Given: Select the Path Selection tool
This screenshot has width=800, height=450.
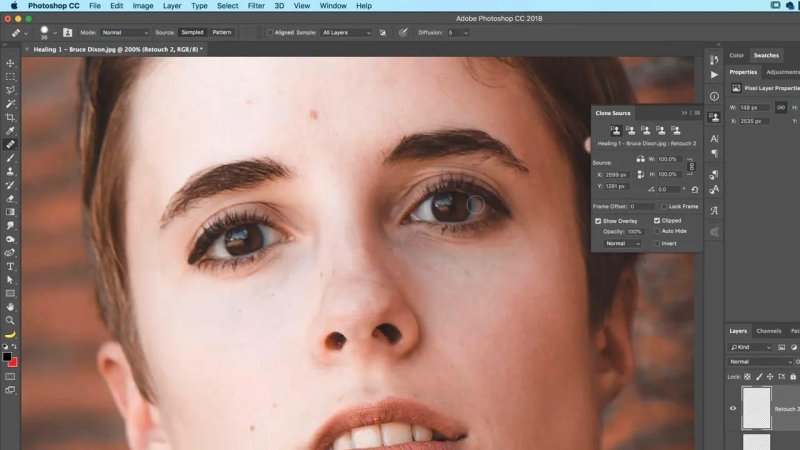Looking at the screenshot, I should 10,280.
